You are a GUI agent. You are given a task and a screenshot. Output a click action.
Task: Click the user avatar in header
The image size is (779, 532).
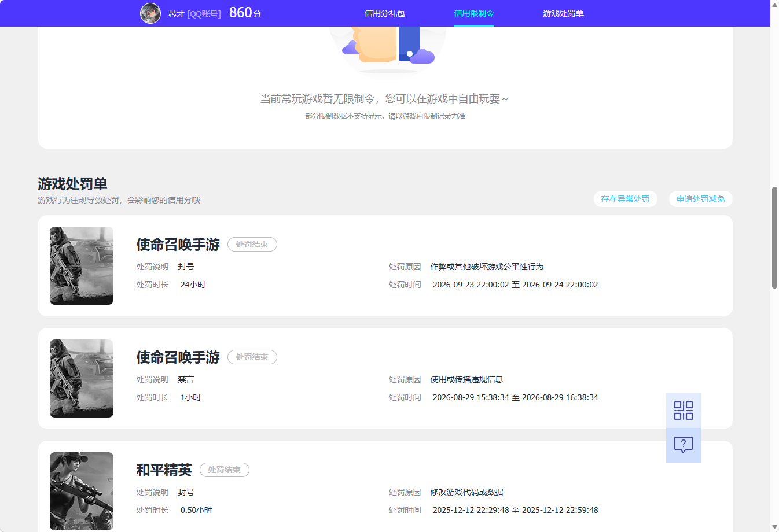[150, 13]
